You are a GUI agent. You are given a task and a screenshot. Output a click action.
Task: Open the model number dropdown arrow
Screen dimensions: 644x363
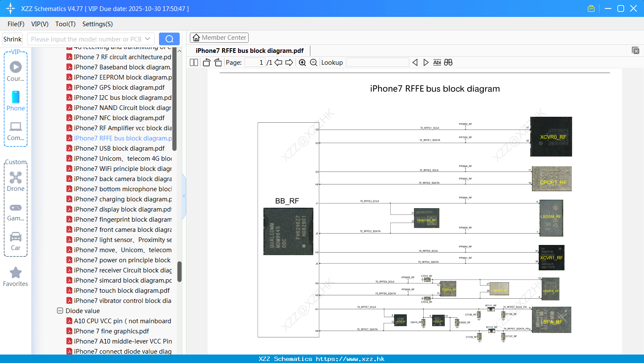(148, 39)
